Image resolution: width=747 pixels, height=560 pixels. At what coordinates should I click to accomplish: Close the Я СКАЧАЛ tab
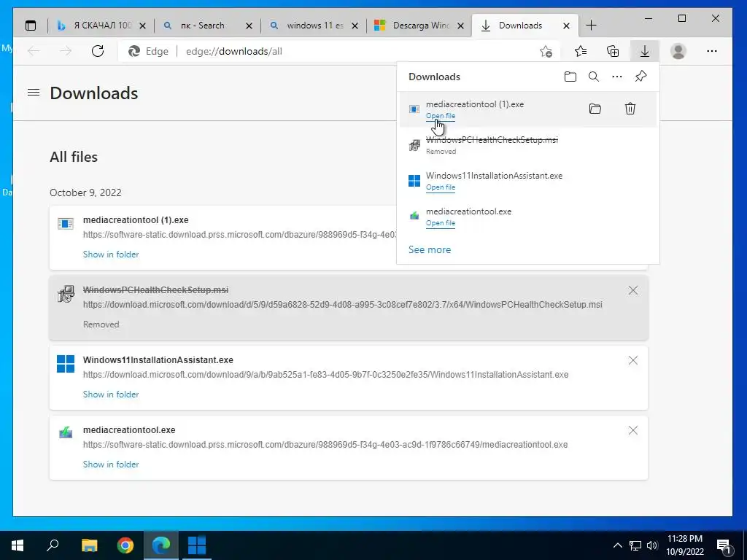click(142, 26)
